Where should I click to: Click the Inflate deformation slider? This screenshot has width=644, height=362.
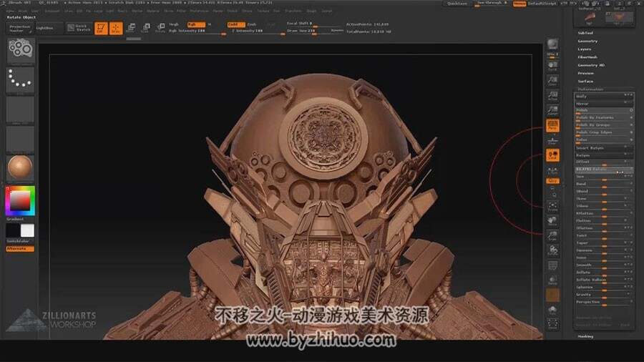(604, 272)
